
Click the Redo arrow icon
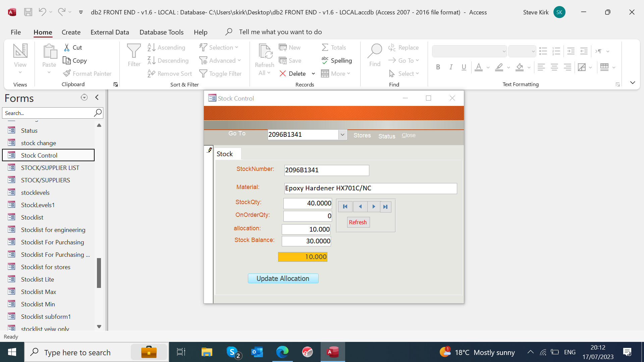click(61, 12)
